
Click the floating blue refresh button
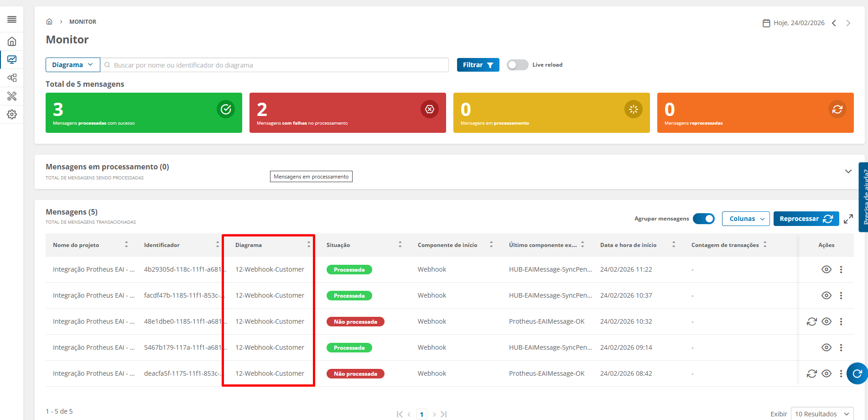[x=857, y=373]
